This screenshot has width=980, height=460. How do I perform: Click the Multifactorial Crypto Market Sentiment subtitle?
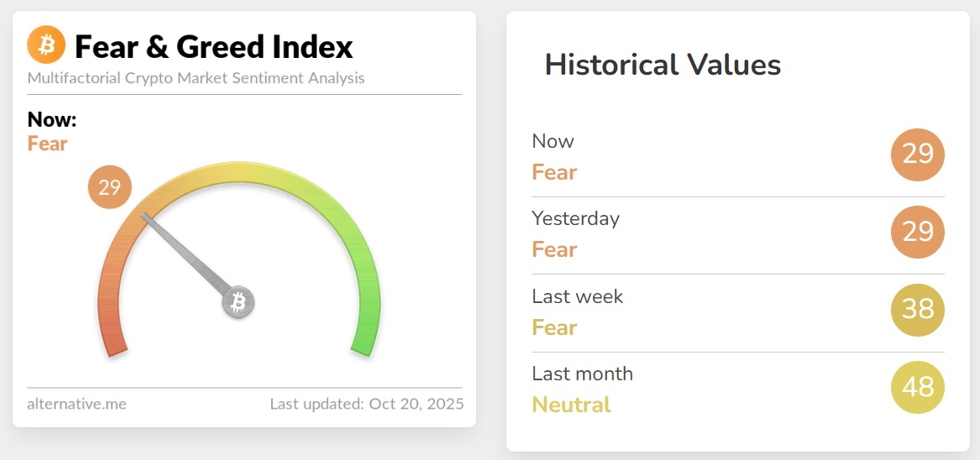(x=196, y=78)
